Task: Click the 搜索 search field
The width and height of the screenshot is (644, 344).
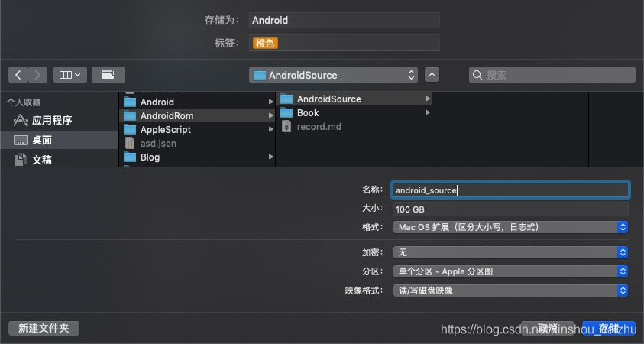Action: coord(552,75)
